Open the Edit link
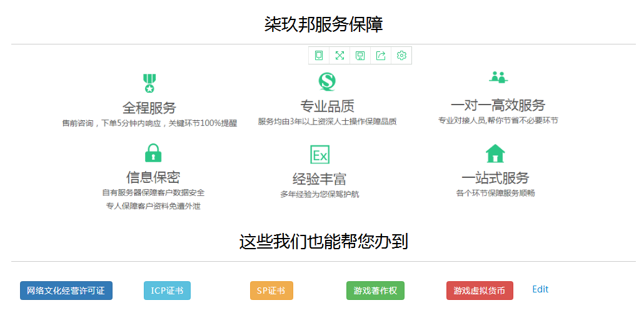This screenshot has height=325, width=644. click(x=540, y=289)
